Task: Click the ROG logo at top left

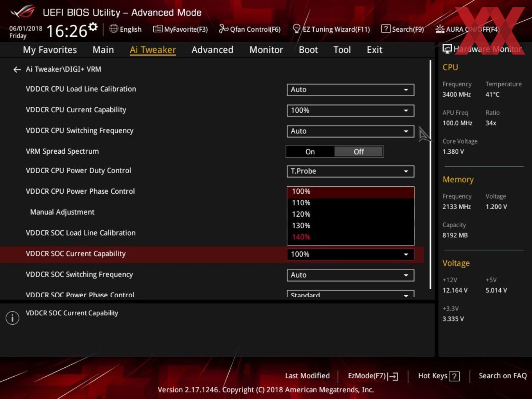Action: 23,11
